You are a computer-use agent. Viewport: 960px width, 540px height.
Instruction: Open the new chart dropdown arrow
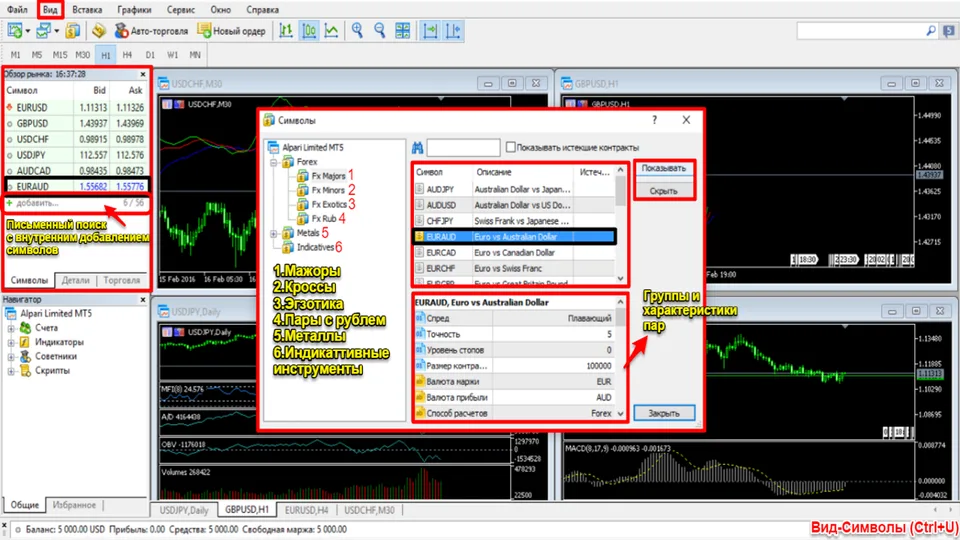[28, 31]
